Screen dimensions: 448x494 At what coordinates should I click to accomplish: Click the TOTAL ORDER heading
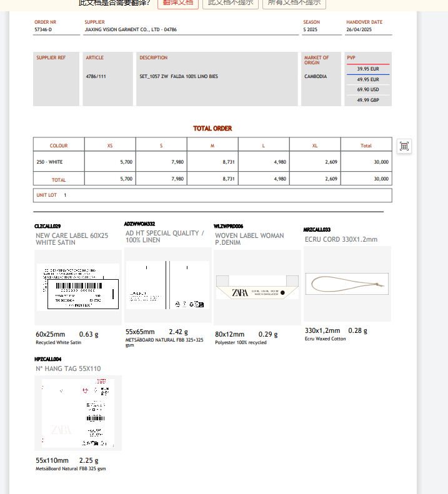click(x=212, y=129)
